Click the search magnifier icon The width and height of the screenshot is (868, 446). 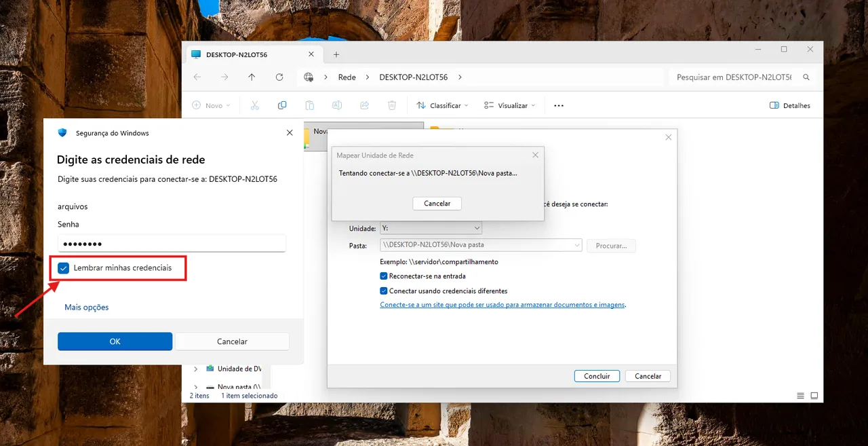coord(806,77)
